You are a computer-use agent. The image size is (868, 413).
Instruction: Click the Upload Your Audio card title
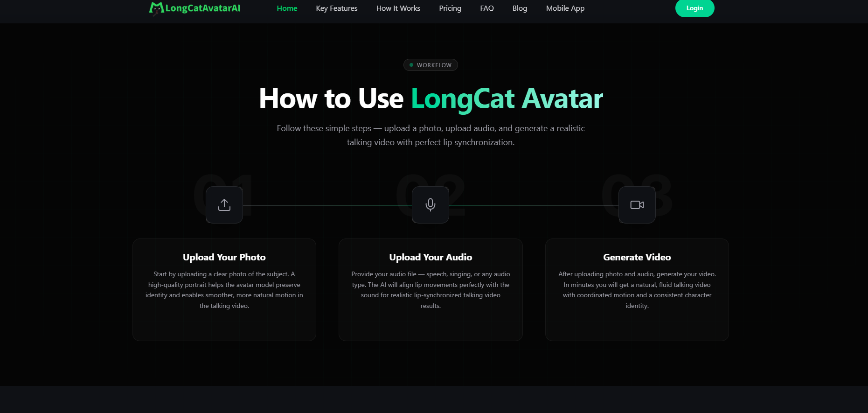click(x=431, y=257)
